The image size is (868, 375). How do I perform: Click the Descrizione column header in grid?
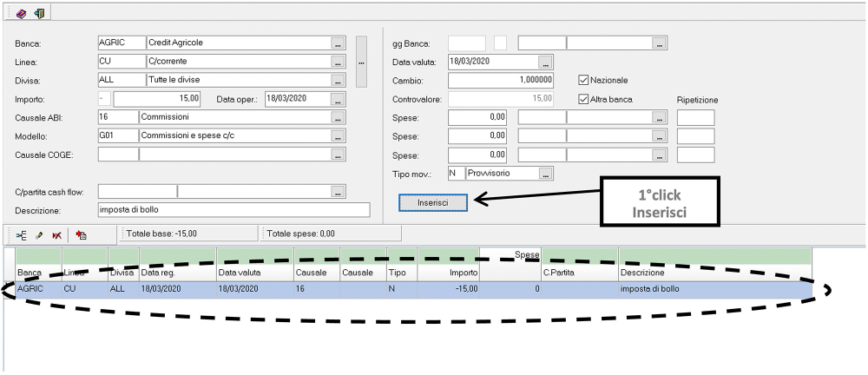714,273
